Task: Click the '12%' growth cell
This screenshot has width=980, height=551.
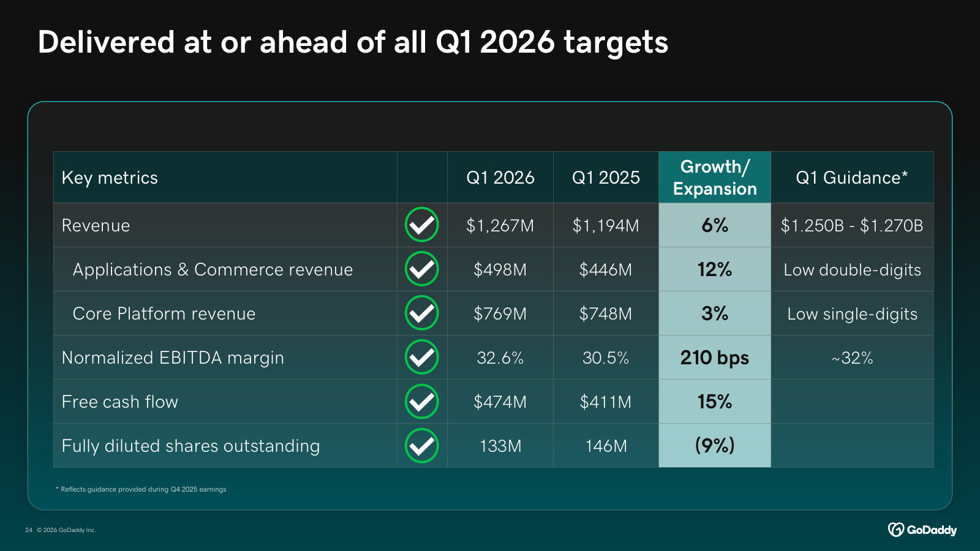Action: 715,269
